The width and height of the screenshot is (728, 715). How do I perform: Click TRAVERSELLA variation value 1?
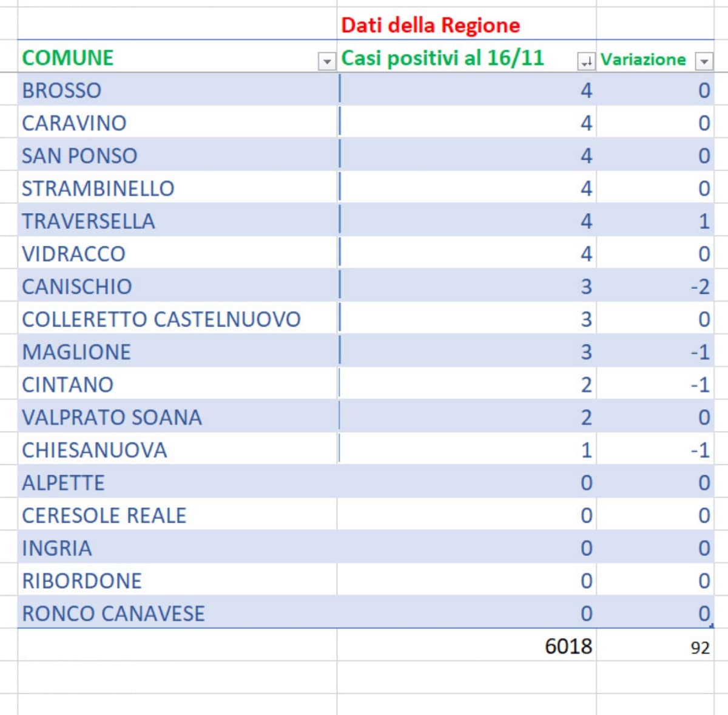click(703, 222)
